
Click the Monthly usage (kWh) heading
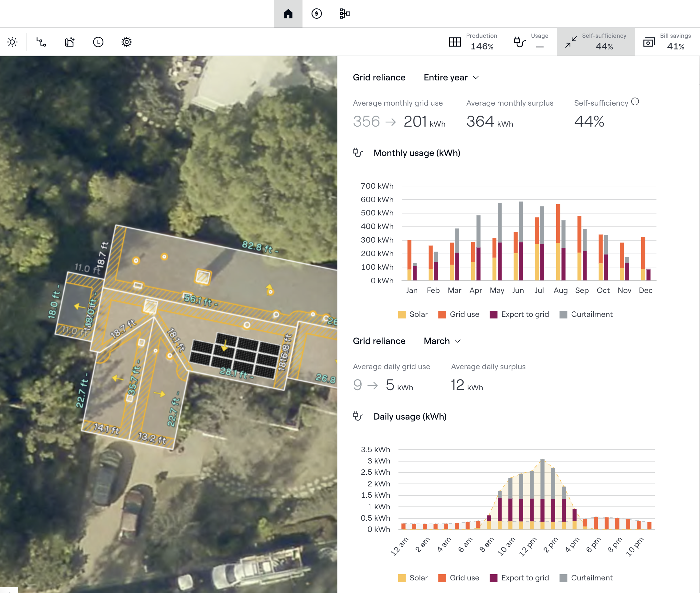(x=417, y=153)
